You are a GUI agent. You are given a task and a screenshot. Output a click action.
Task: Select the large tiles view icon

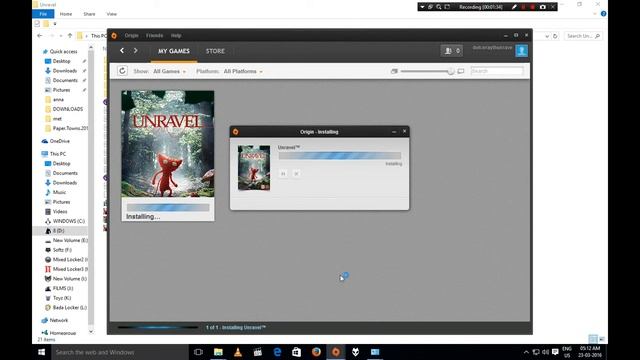pyautogui.click(x=461, y=71)
